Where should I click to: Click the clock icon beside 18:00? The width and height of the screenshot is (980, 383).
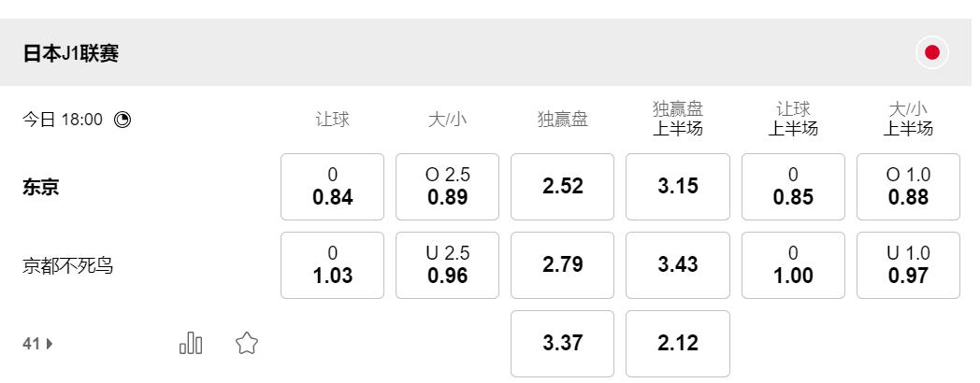click(122, 120)
